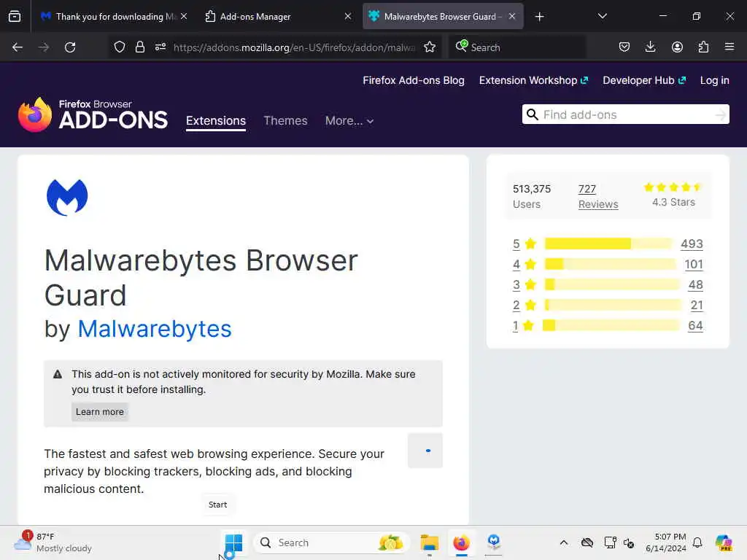Image resolution: width=747 pixels, height=560 pixels.
Task: Open the Extensions toolbar icon
Action: point(703,47)
